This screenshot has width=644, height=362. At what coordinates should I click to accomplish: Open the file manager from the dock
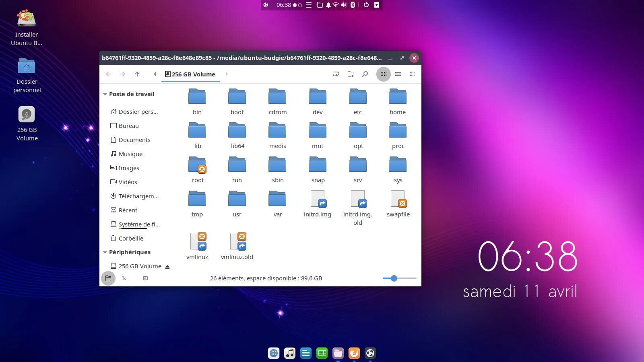click(x=338, y=353)
